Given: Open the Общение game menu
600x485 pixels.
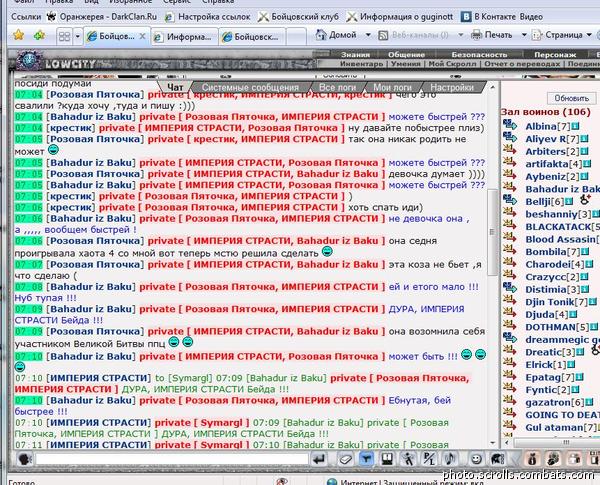Looking at the screenshot, I should (406, 54).
